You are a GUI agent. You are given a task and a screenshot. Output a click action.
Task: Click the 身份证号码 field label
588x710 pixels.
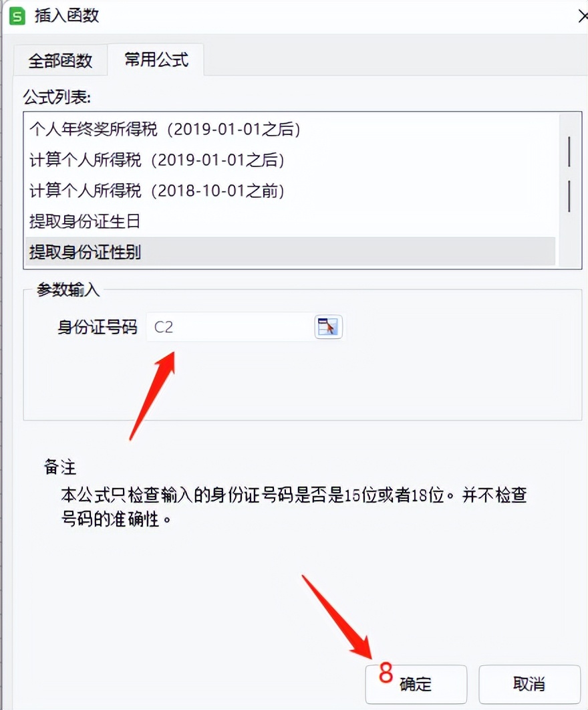click(x=98, y=326)
